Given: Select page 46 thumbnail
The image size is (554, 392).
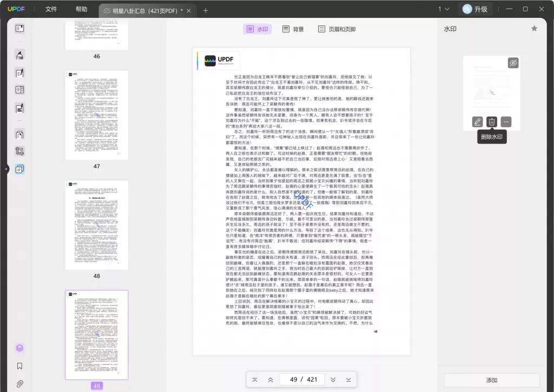Looking at the screenshot, I should [x=97, y=35].
